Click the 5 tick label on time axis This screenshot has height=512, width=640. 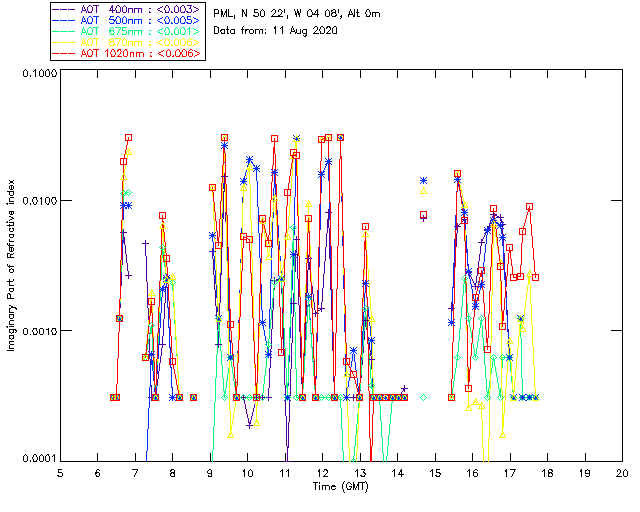60,473
